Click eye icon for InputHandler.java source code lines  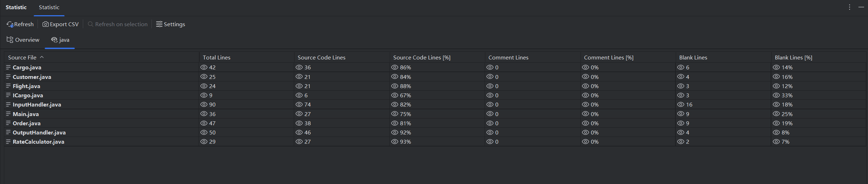tap(299, 105)
